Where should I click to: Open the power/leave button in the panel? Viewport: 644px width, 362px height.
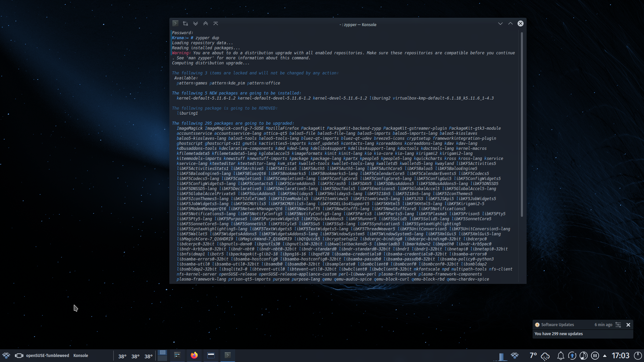[x=638, y=356]
